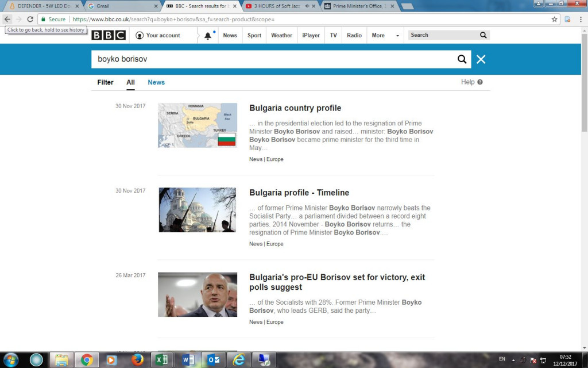Open Weather in BBC navigation
The height and width of the screenshot is (368, 588).
(x=281, y=35)
